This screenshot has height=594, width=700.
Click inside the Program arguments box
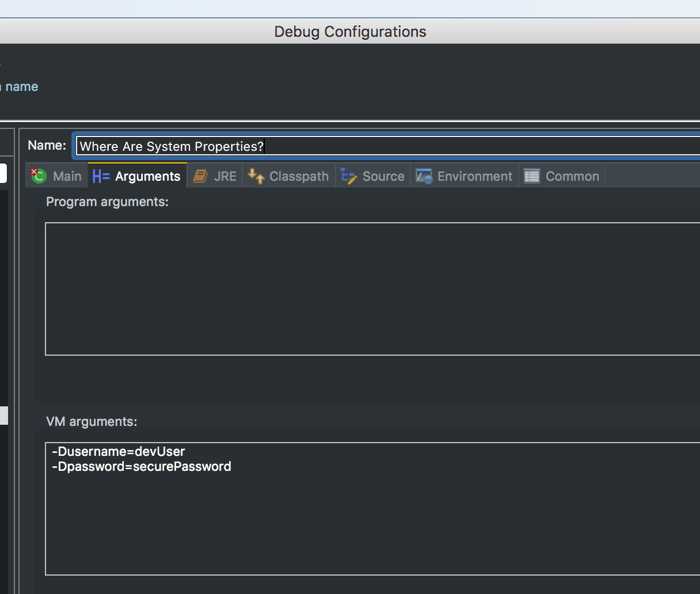tap(368, 288)
